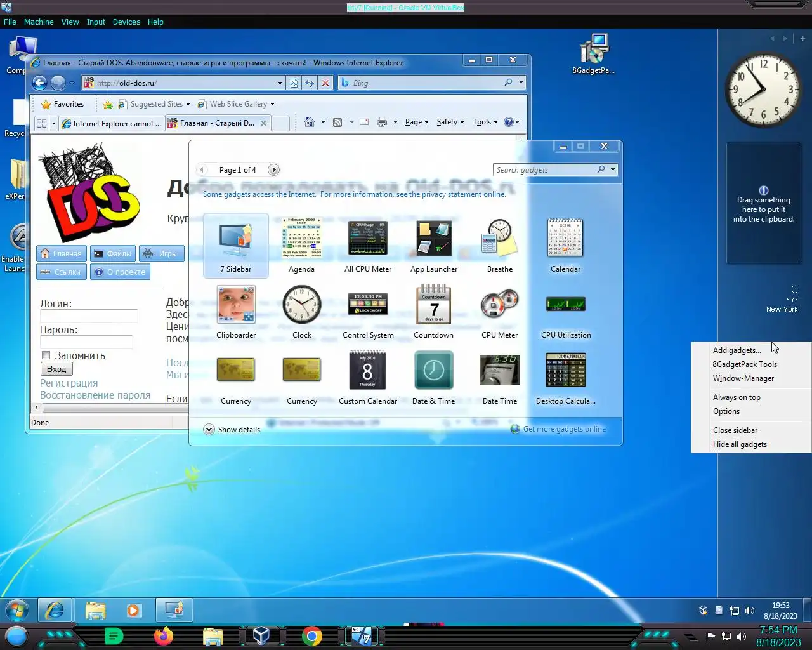Viewport: 812px width, 650px height.
Task: Open the IE Help question-mark icon
Action: (x=508, y=122)
